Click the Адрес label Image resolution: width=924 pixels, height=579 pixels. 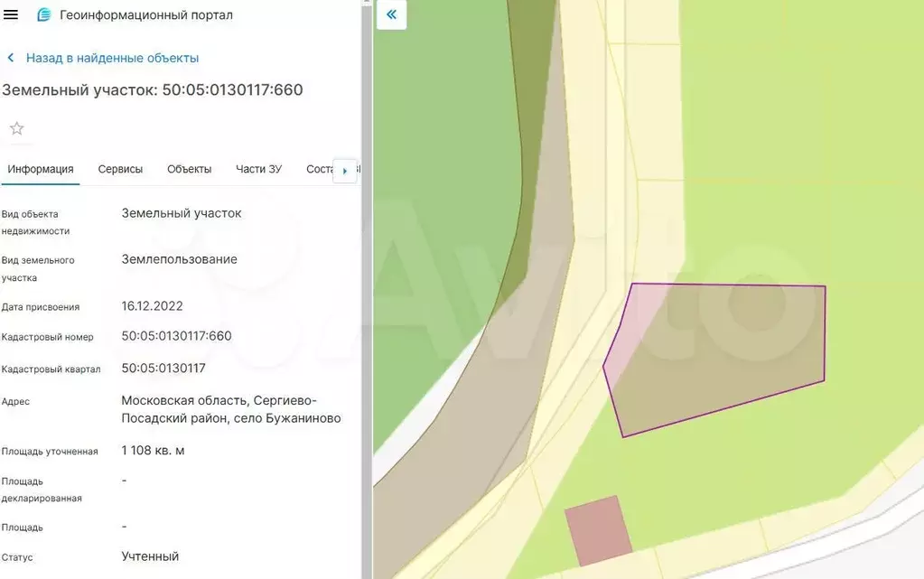[15, 402]
